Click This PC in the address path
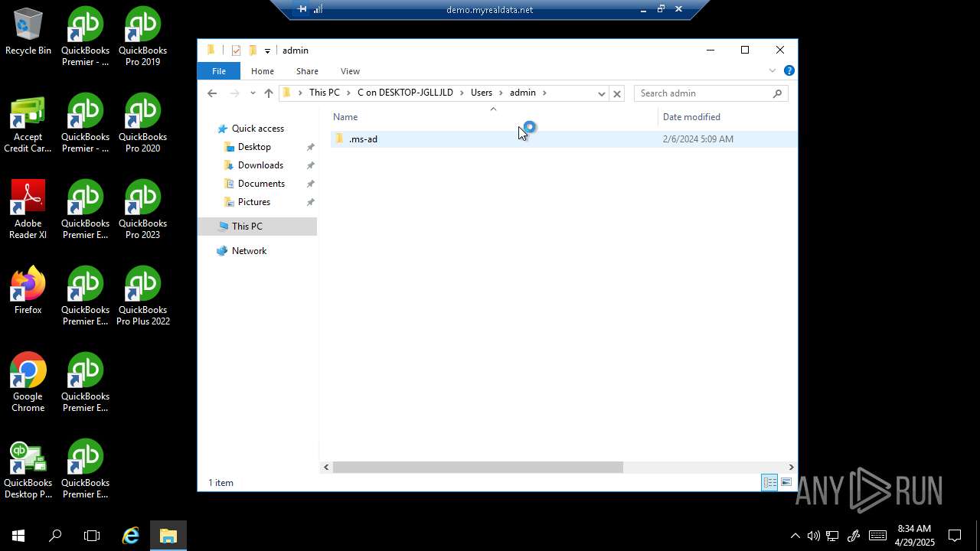 [324, 93]
